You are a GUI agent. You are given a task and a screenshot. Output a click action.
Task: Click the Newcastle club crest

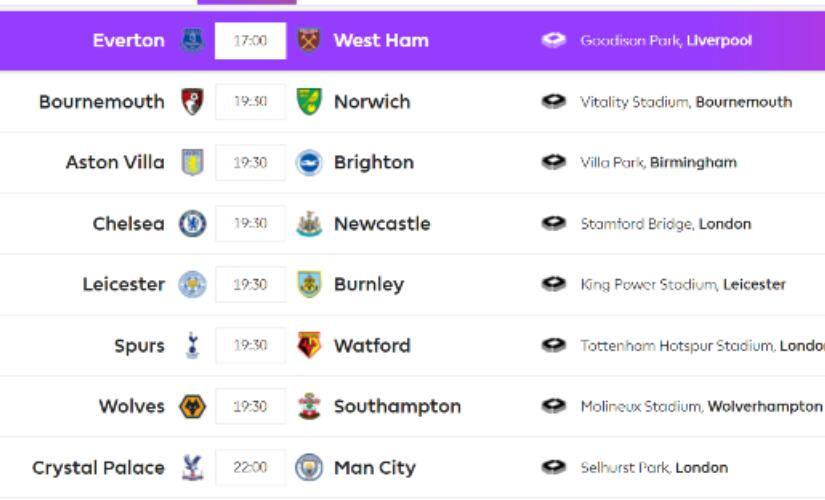pos(309,224)
